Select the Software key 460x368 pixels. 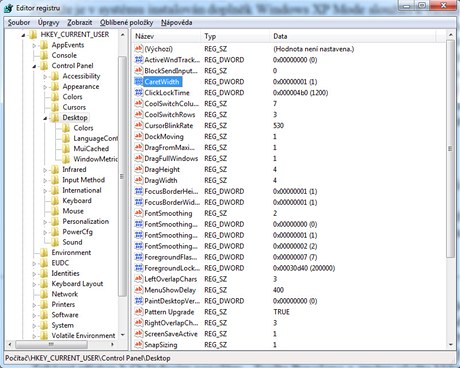point(65,315)
